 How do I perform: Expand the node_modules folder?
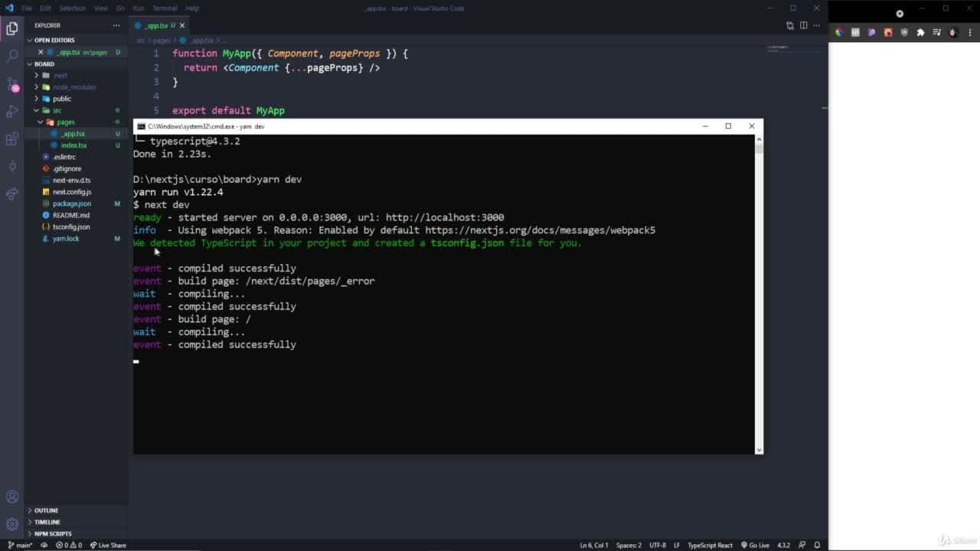(74, 87)
